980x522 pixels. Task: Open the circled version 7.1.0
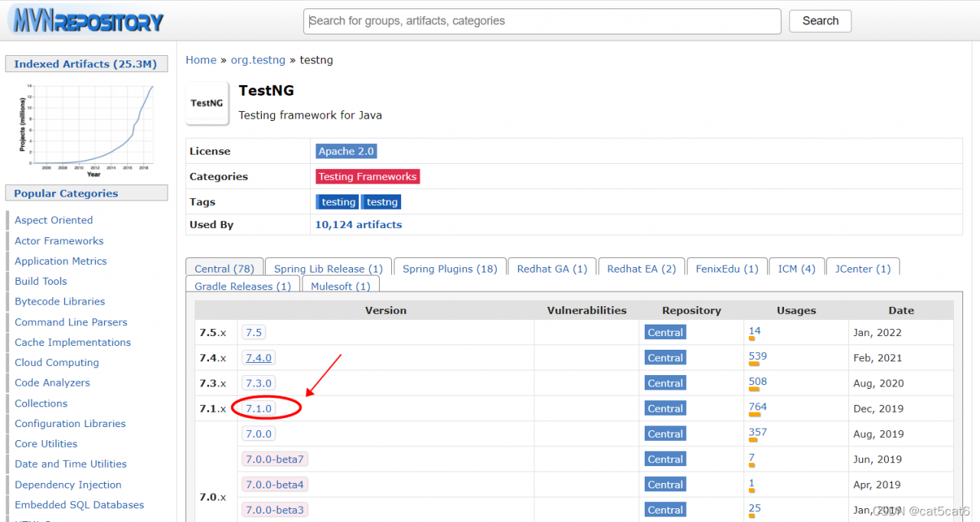[x=258, y=408]
